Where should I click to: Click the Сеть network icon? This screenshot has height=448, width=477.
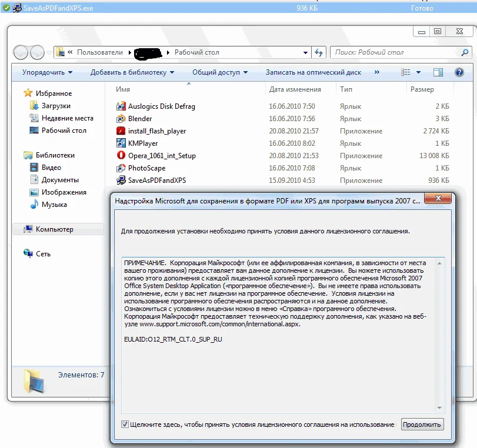click(x=28, y=253)
